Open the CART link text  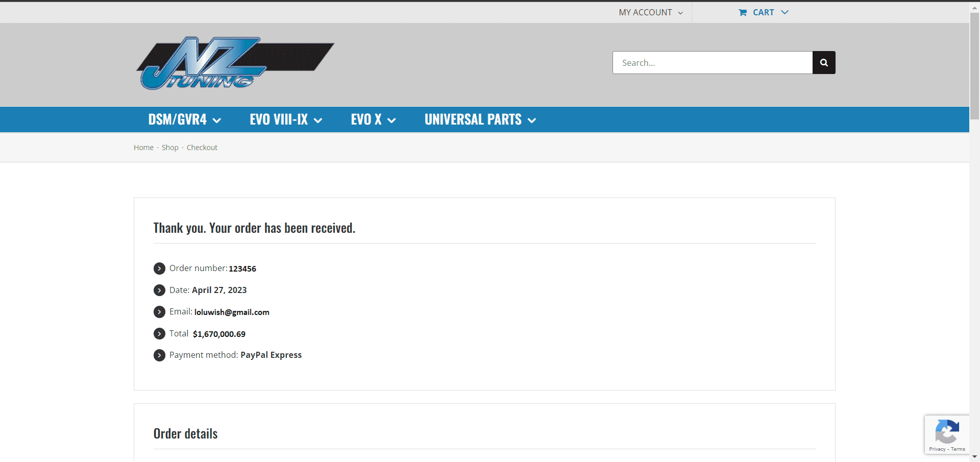tap(763, 12)
